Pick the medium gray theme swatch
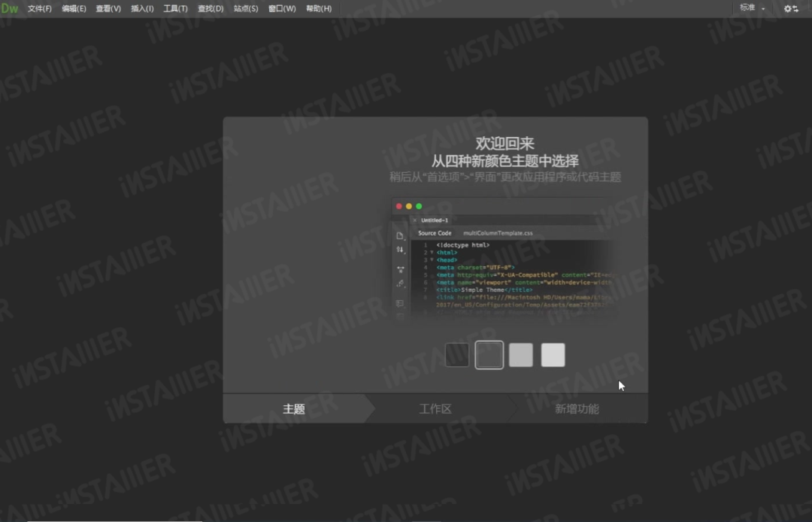Screen dimensions: 812x522 [x=521, y=355]
